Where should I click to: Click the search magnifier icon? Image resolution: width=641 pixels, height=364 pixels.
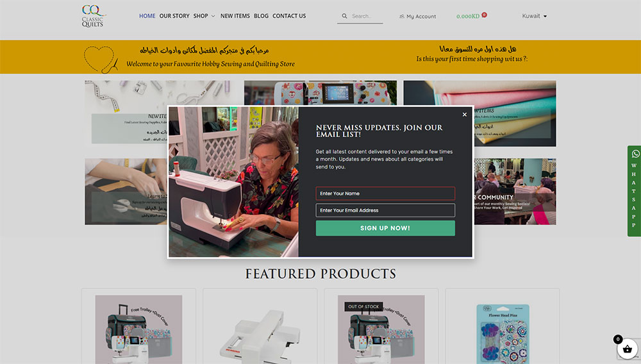coord(344,16)
